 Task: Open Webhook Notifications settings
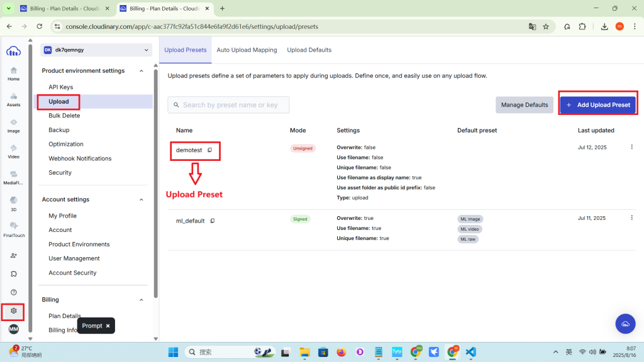point(80,158)
